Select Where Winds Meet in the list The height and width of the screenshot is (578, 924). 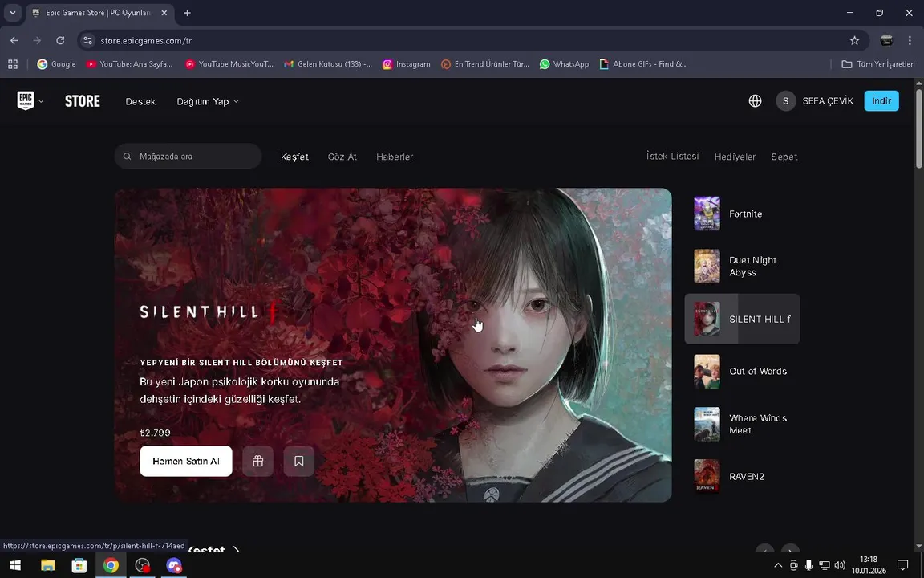pyautogui.click(x=742, y=424)
